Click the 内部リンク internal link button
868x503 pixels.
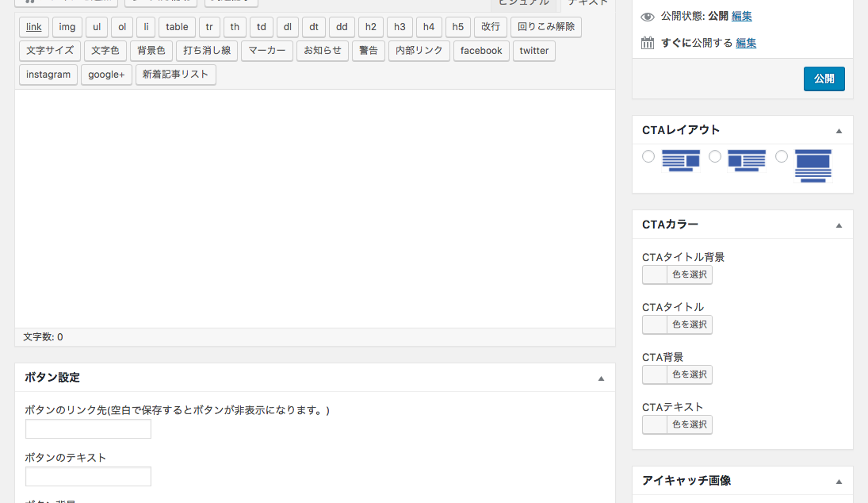pyautogui.click(x=419, y=51)
